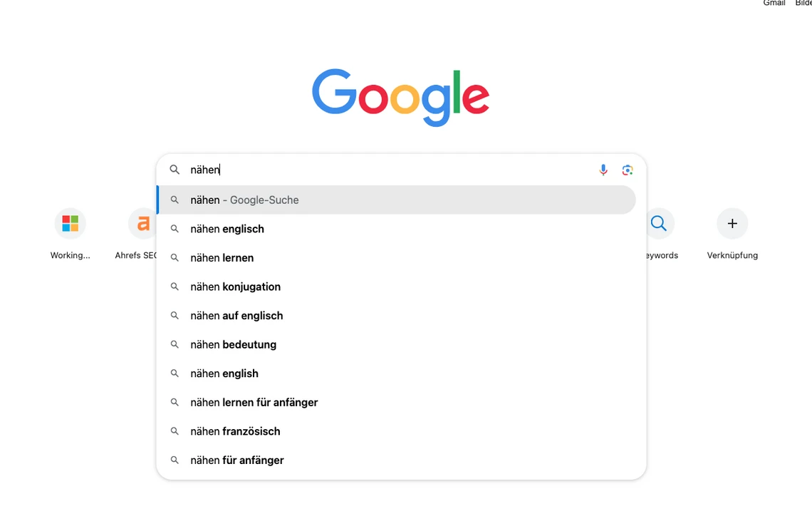Open the Gmail link
The image size is (812, 531).
774,4
